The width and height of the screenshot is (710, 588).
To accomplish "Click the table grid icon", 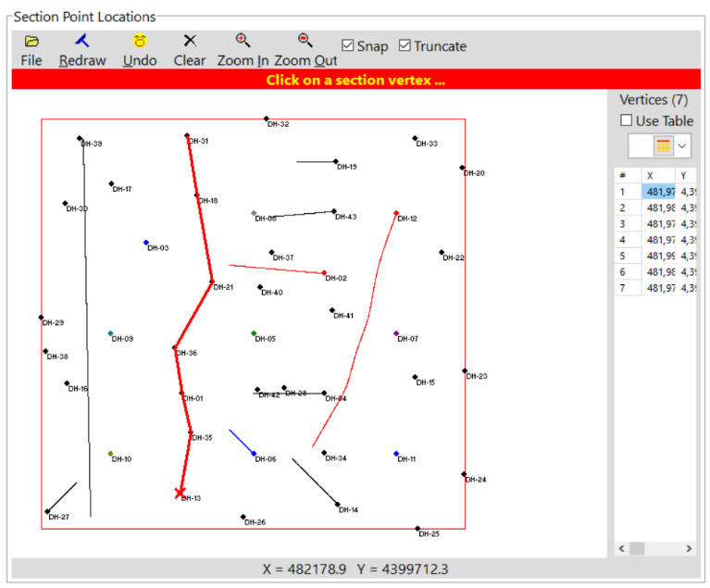I will tap(663, 145).
